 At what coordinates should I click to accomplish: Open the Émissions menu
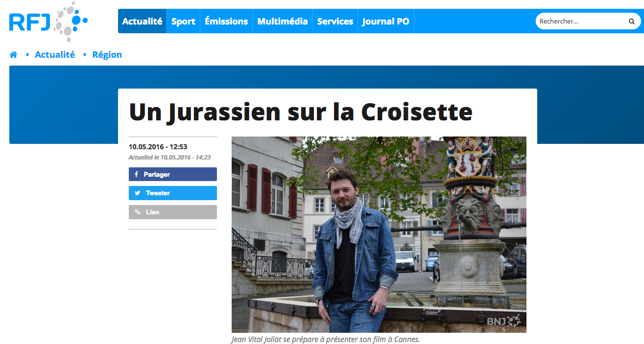point(226,21)
